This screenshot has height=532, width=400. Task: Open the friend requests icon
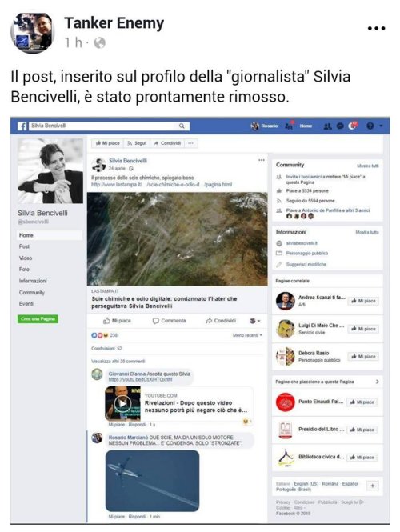tap(327, 126)
